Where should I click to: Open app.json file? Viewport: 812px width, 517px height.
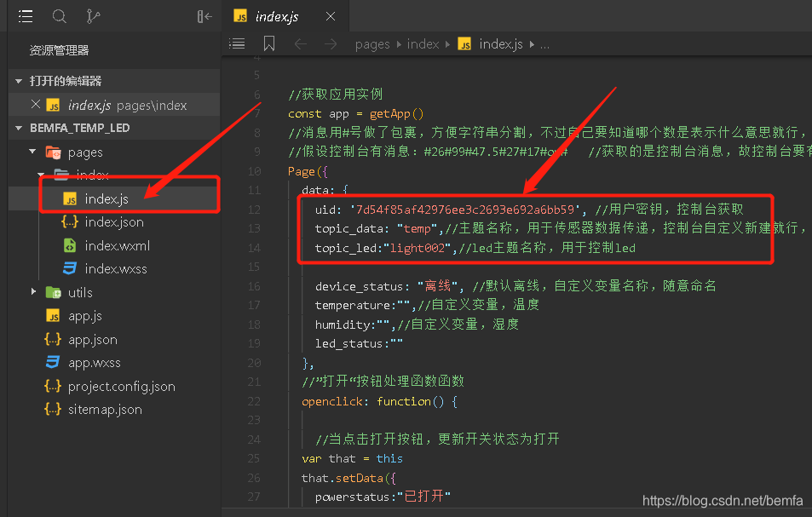click(93, 340)
